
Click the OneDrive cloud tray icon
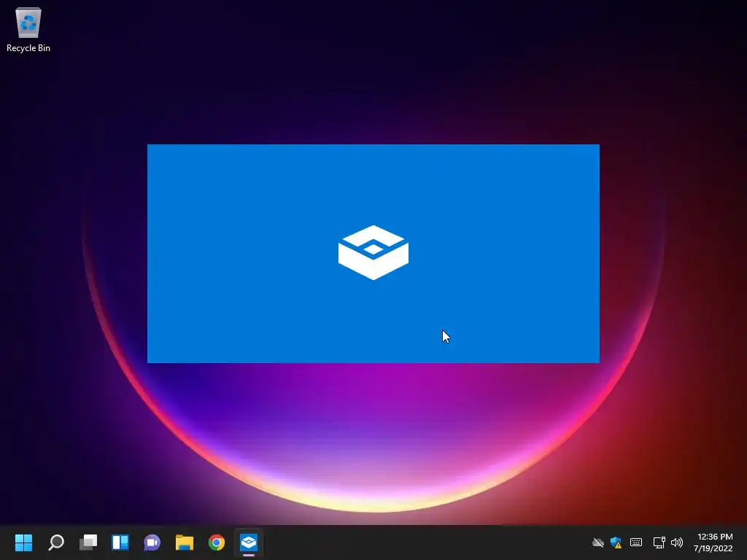coord(598,542)
